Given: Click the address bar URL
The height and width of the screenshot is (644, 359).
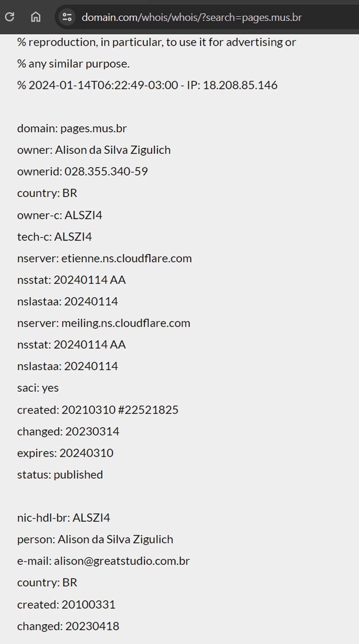Looking at the screenshot, I should coord(191,18).
